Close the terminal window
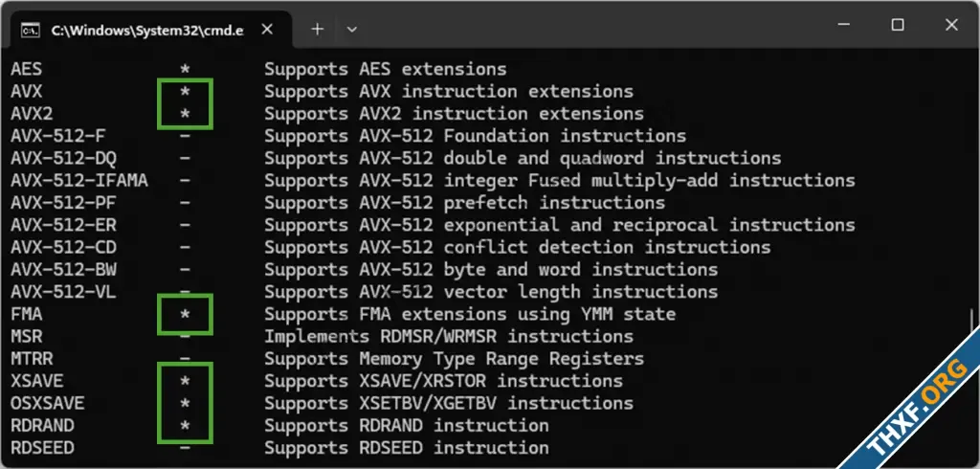 coord(951,25)
